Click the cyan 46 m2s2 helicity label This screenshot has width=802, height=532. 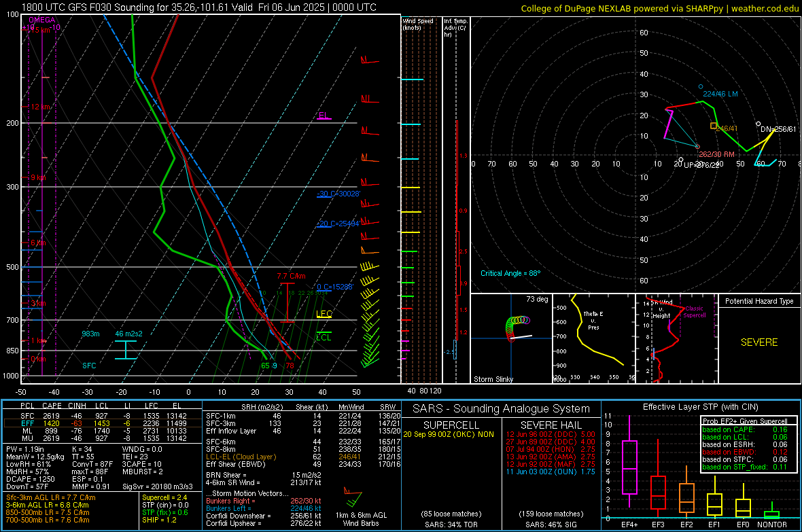[x=129, y=334]
